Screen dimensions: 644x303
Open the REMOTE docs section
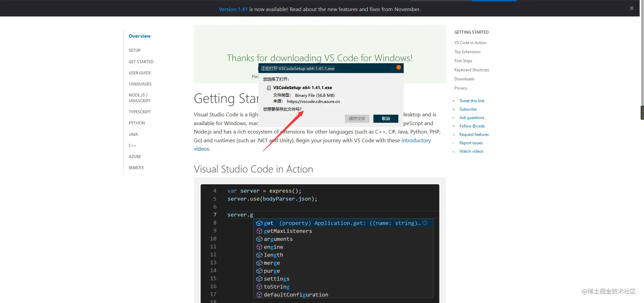pos(136,168)
